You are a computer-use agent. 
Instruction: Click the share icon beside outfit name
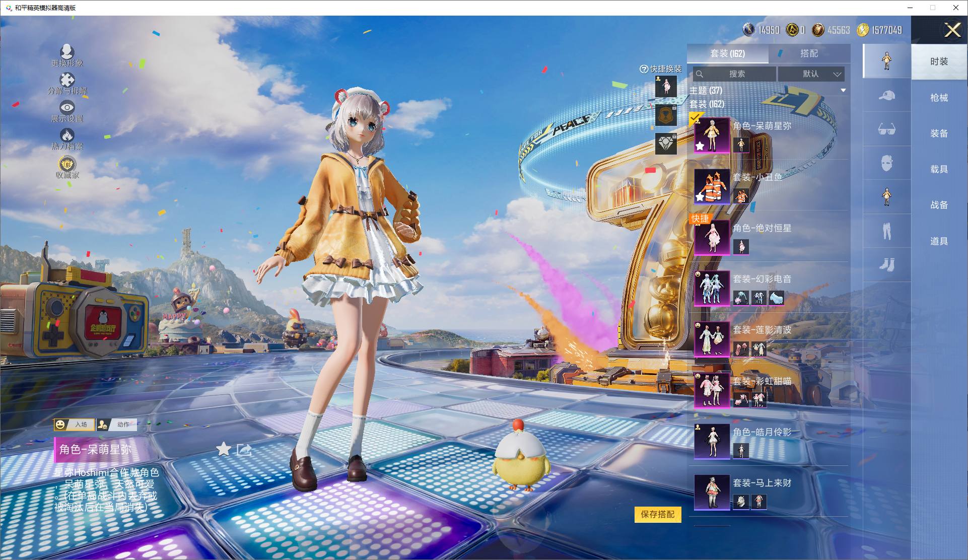tap(244, 449)
